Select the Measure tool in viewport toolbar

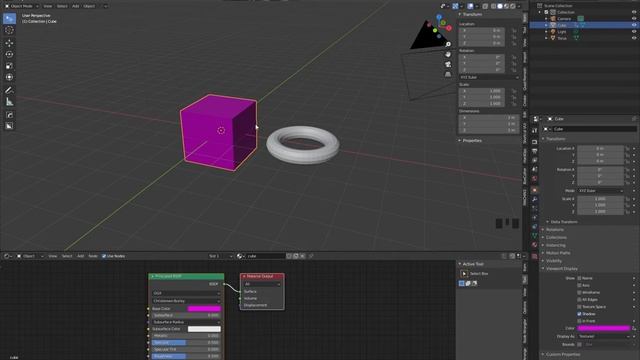tap(9, 102)
